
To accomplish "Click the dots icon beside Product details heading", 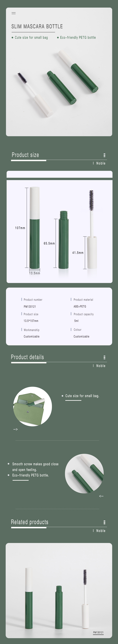I will click(104, 358).
